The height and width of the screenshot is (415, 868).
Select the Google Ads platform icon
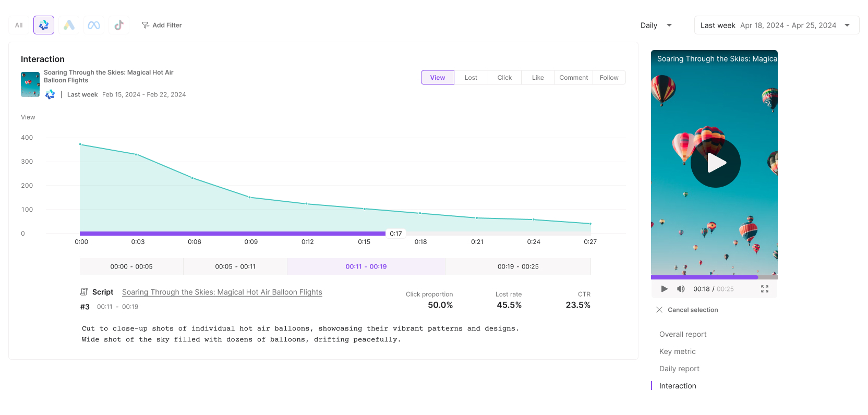69,25
